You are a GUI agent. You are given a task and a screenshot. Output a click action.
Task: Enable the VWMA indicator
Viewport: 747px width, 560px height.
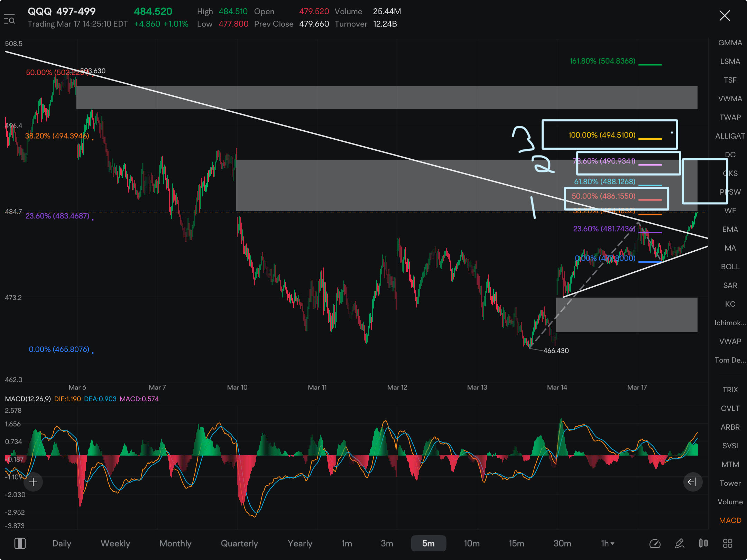point(730,99)
